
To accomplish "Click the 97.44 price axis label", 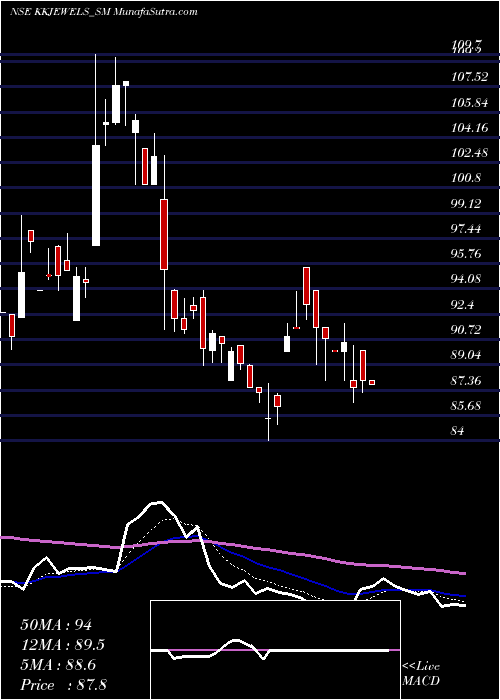I will tap(467, 229).
